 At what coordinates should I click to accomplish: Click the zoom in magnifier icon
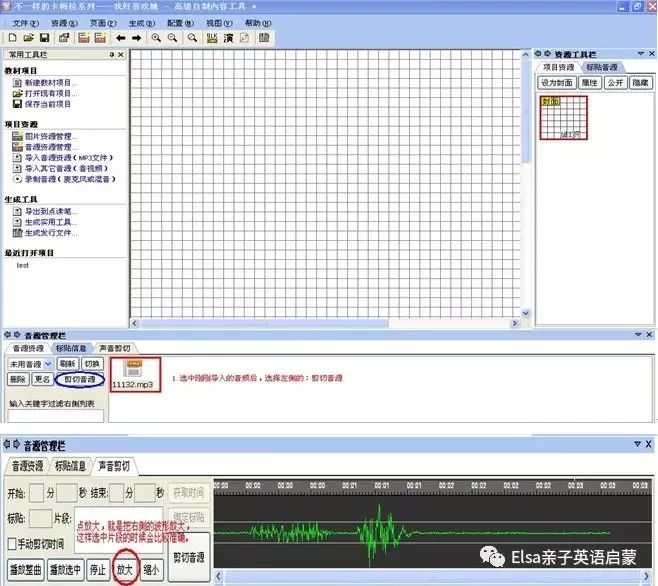pos(156,38)
